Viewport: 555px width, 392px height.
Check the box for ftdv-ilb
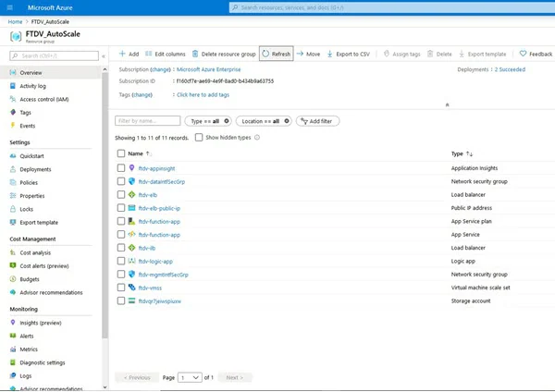click(x=121, y=248)
